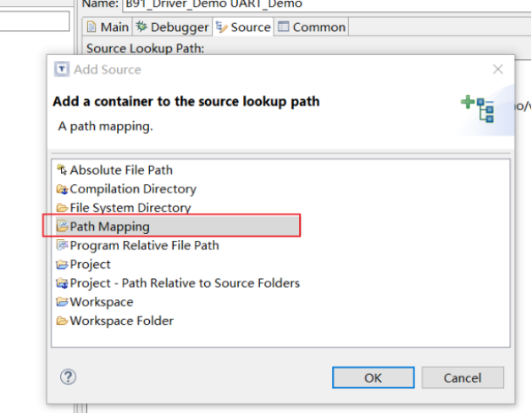This screenshot has width=532, height=413.
Task: Click the Program Relative File Path icon
Action: click(x=62, y=245)
